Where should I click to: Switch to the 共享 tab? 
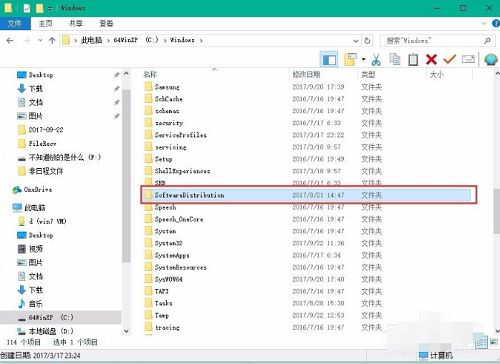point(76,23)
